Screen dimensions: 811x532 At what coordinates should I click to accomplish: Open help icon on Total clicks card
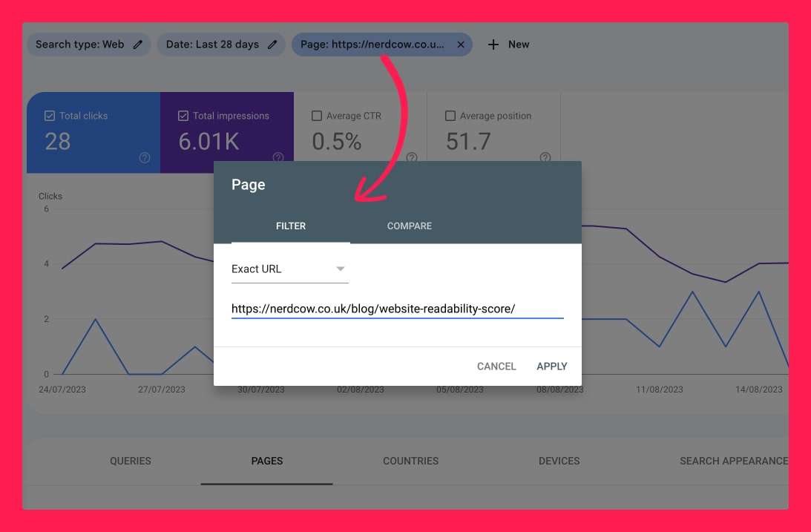tap(145, 157)
